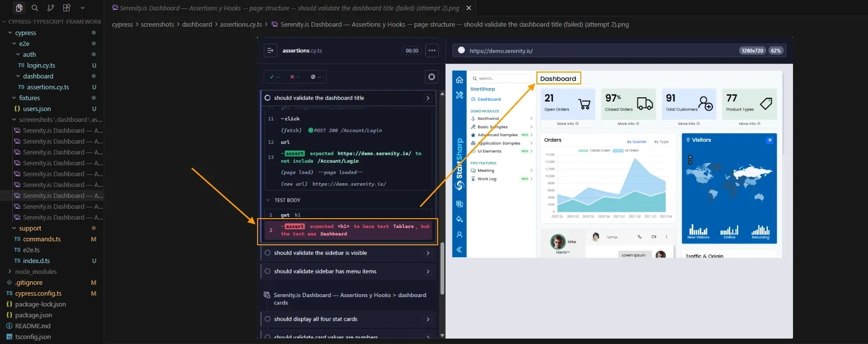
Task: Expand Basic Samples menu item
Action: [502, 127]
